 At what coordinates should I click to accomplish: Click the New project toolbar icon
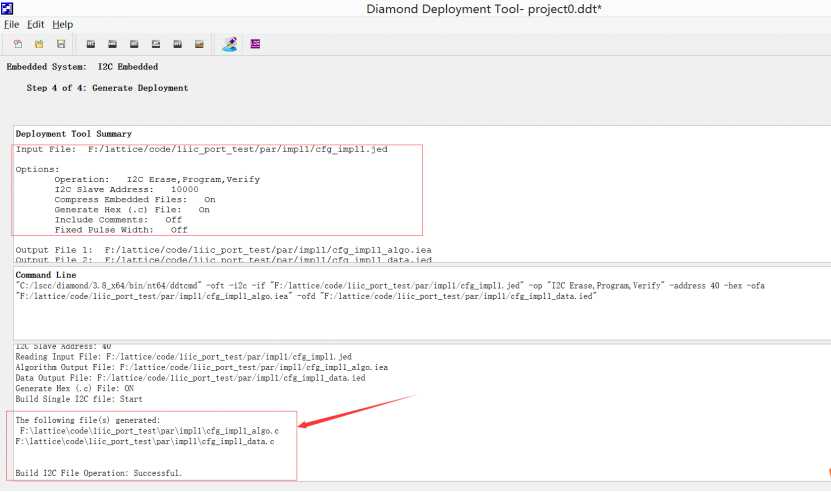click(x=17, y=44)
